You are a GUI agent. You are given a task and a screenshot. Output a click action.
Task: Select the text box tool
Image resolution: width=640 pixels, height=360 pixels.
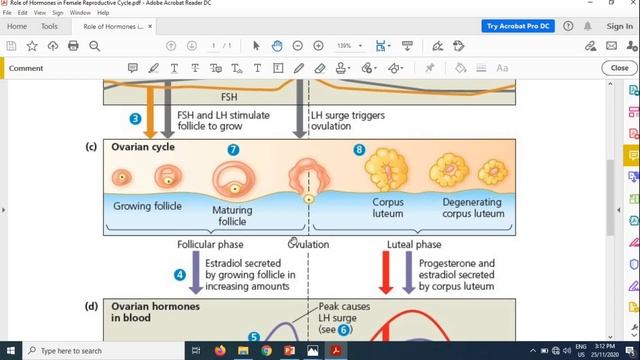[x=278, y=68]
